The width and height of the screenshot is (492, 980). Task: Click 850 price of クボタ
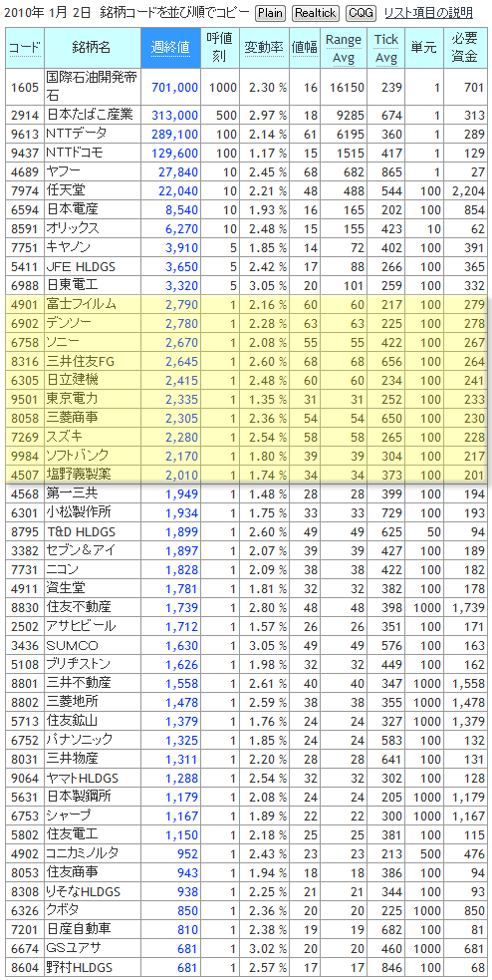pos(187,908)
